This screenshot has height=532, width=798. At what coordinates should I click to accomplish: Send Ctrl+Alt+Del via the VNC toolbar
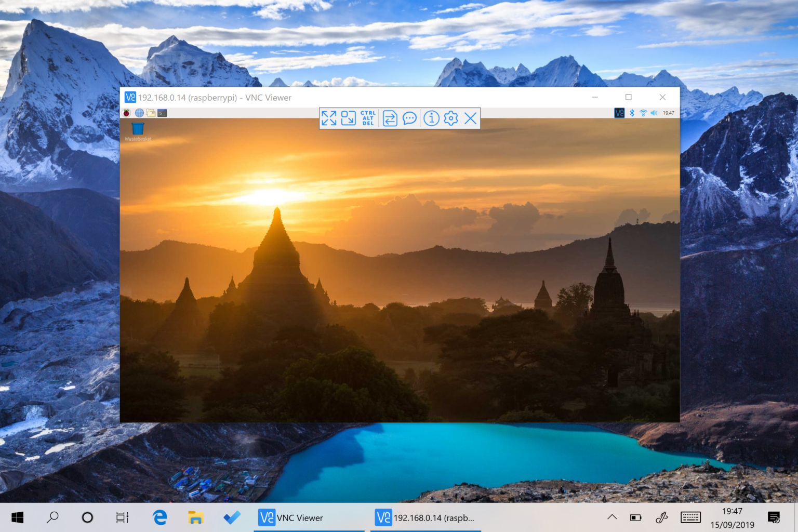pyautogui.click(x=368, y=118)
